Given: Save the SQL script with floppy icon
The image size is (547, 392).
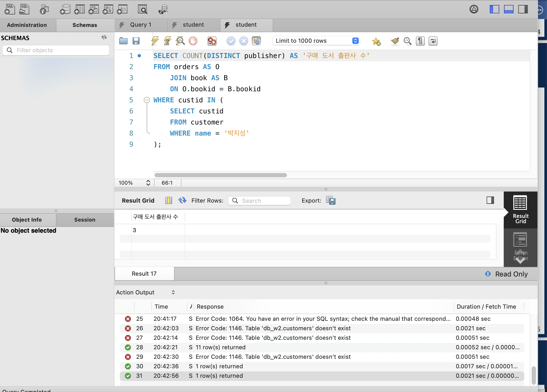Looking at the screenshot, I should coord(136,41).
